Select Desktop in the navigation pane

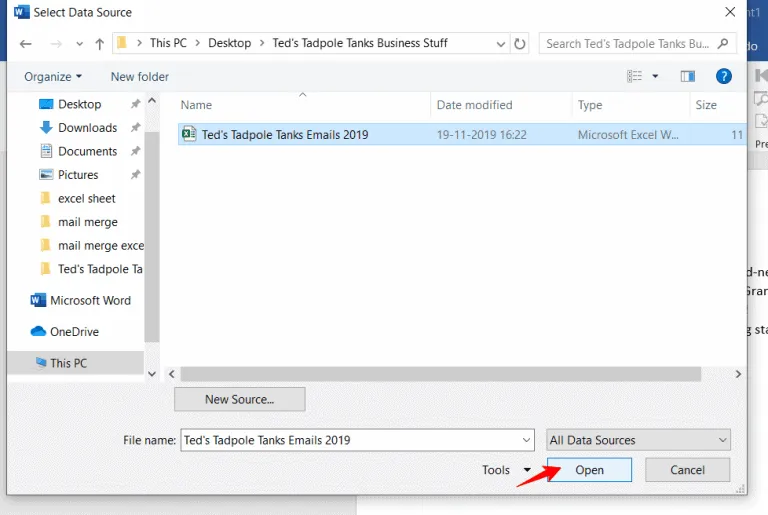click(x=79, y=104)
